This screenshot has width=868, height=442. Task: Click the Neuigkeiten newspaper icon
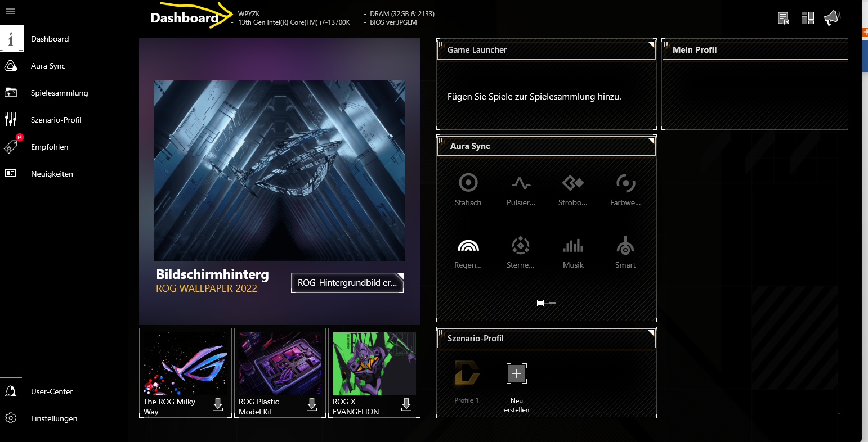(x=11, y=174)
